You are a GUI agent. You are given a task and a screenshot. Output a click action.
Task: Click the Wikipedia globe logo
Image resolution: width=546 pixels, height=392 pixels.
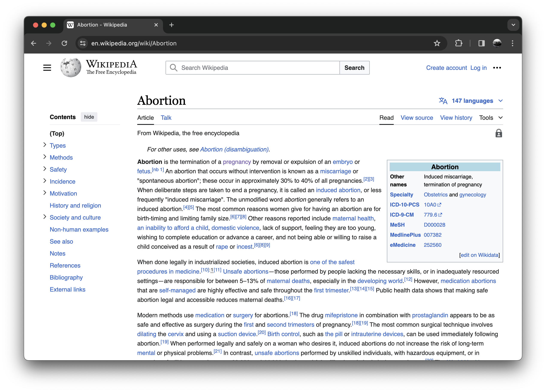coord(71,67)
